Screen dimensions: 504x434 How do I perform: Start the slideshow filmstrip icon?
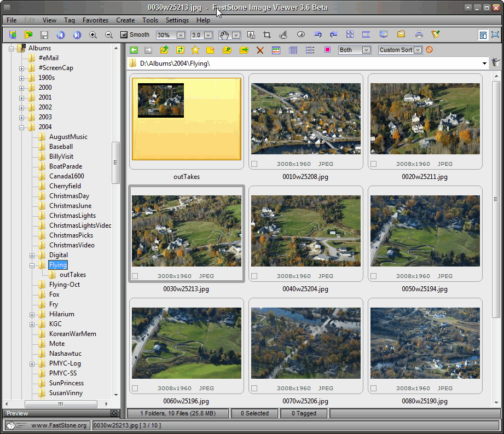(x=366, y=34)
